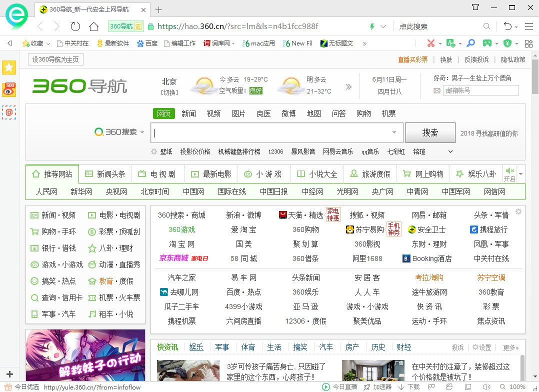Open the search box suggestion dropdown

coord(394,132)
